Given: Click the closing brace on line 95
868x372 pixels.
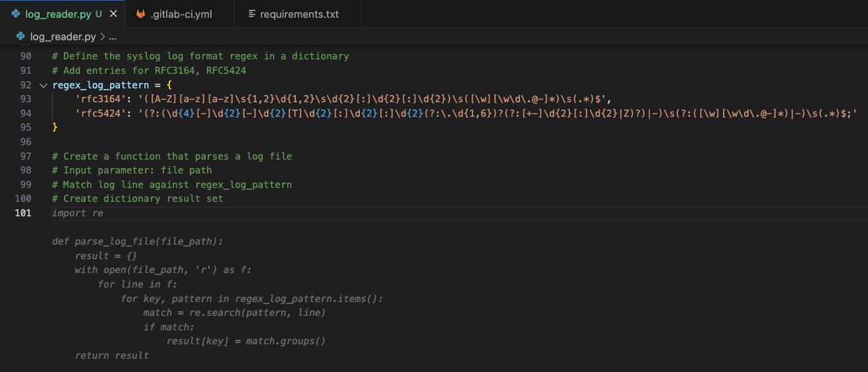Looking at the screenshot, I should coord(55,127).
